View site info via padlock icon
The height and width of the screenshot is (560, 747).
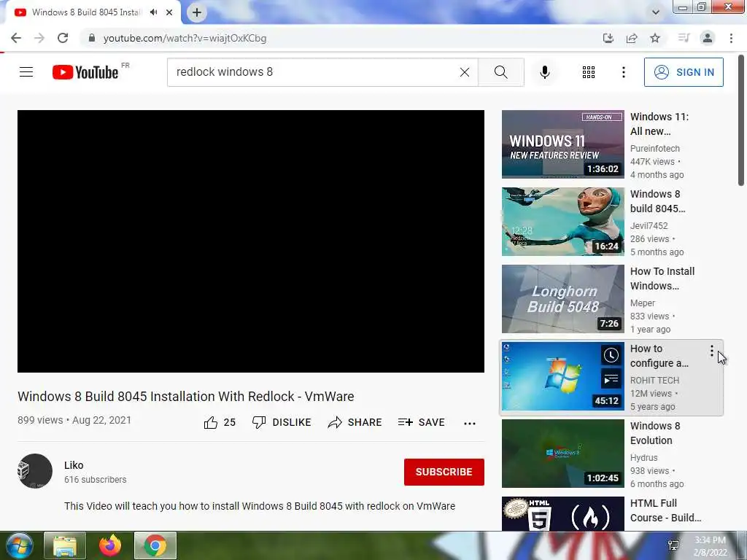pyautogui.click(x=91, y=38)
